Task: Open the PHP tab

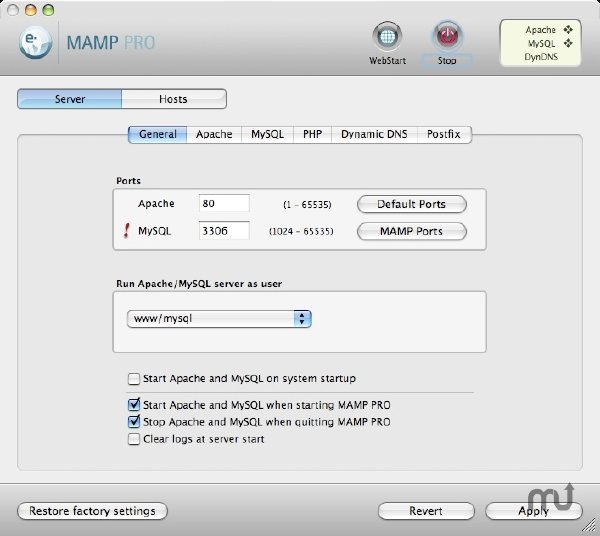Action: tap(312, 135)
